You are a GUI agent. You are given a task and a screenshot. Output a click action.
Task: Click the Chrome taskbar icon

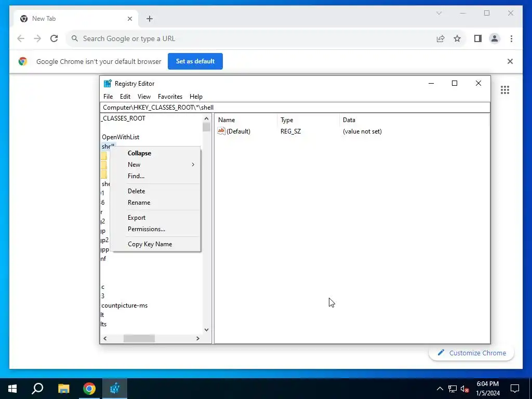(89, 389)
